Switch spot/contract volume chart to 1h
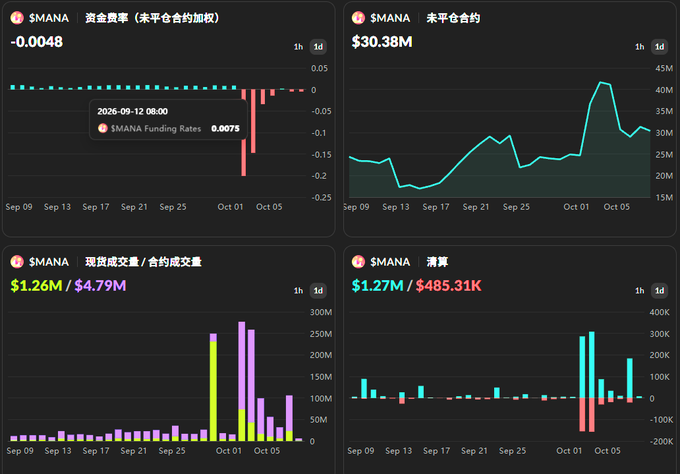 [x=298, y=291]
